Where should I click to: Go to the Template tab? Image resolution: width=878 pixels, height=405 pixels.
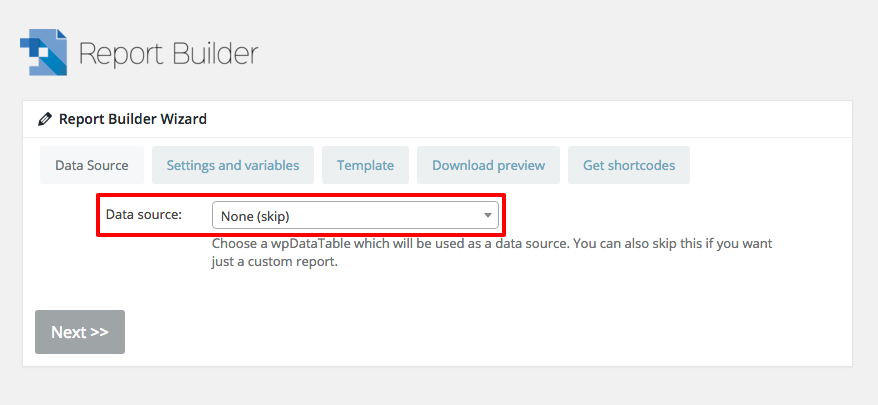365,165
